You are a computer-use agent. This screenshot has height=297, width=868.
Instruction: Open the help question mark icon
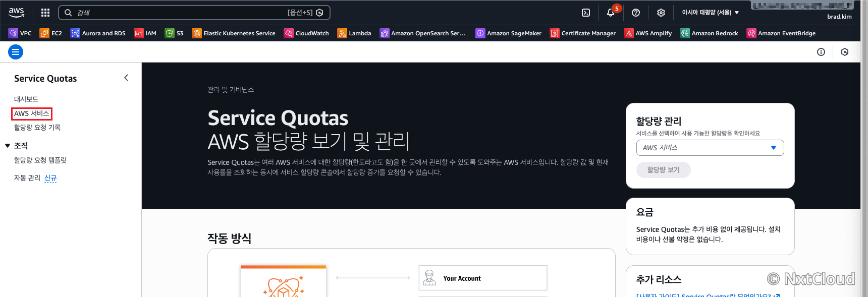pyautogui.click(x=636, y=13)
